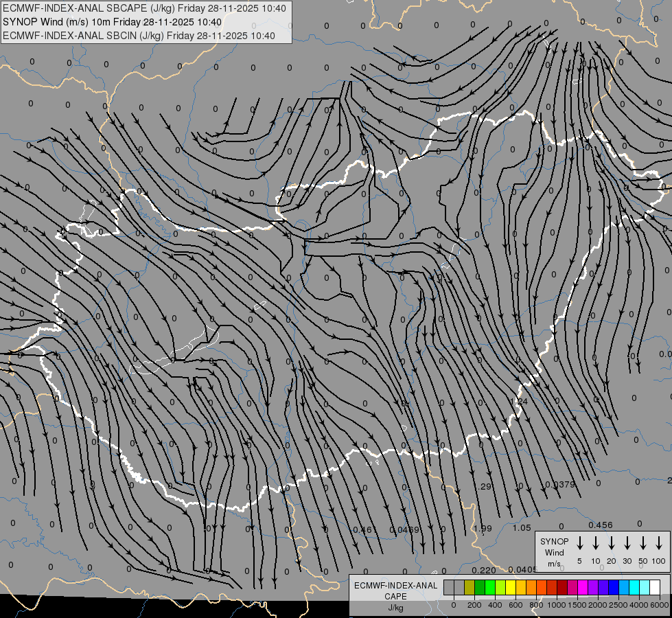Click the 0.0469 CAPE value on map
672x618 pixels.
click(x=404, y=529)
